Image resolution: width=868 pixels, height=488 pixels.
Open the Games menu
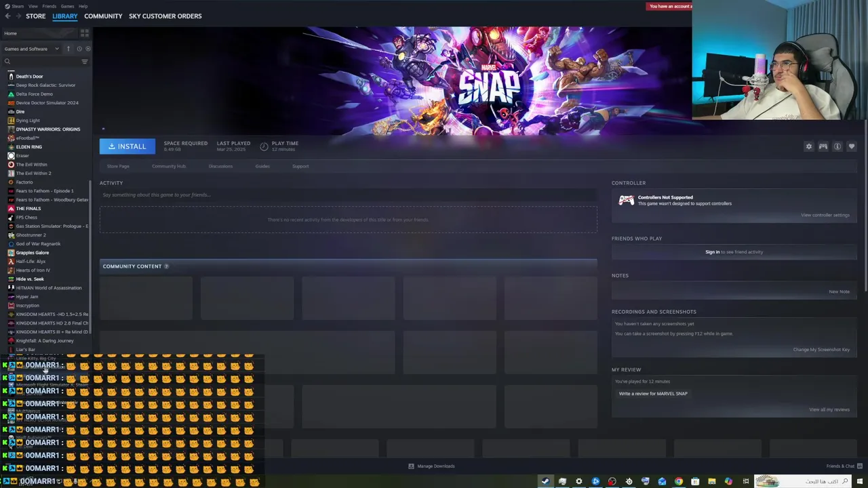[x=67, y=6]
